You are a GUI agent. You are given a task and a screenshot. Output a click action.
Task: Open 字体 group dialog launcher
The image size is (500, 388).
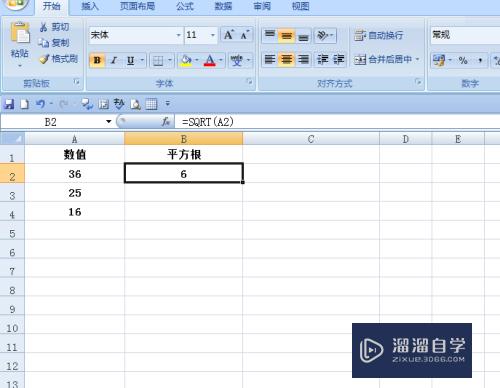point(249,82)
